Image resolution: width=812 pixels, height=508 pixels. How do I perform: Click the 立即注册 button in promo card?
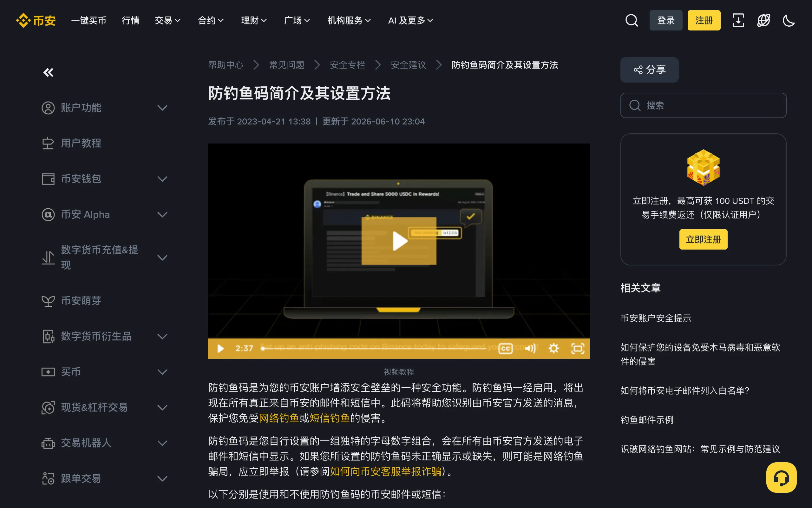[703, 239]
